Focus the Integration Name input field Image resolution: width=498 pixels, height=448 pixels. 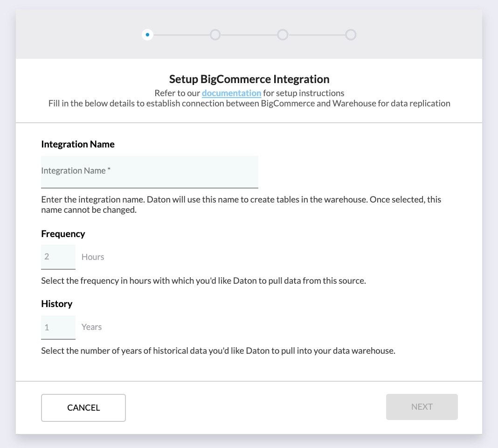point(149,171)
